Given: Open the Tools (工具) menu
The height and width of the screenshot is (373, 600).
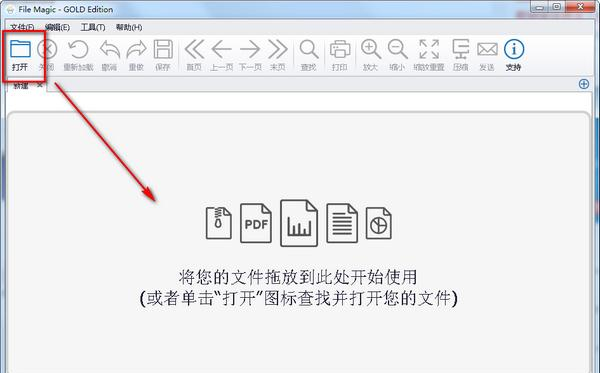Looking at the screenshot, I should click(93, 28).
